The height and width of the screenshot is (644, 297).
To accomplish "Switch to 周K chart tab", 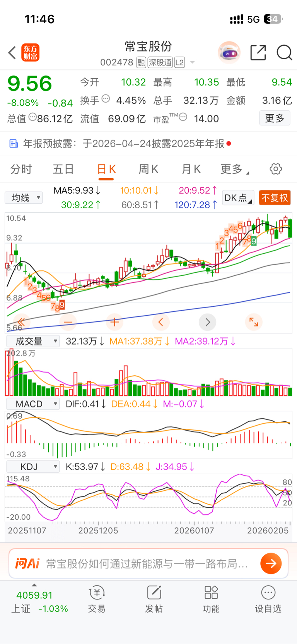I will coord(148,169).
